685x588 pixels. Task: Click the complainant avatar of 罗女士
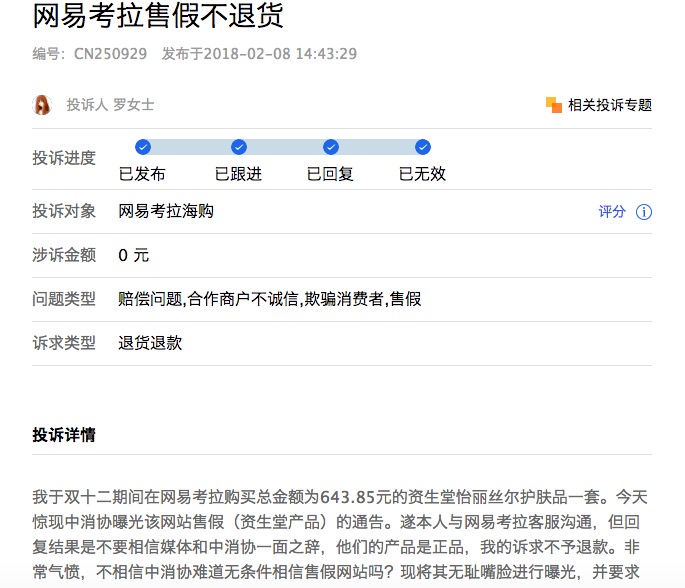click(42, 105)
